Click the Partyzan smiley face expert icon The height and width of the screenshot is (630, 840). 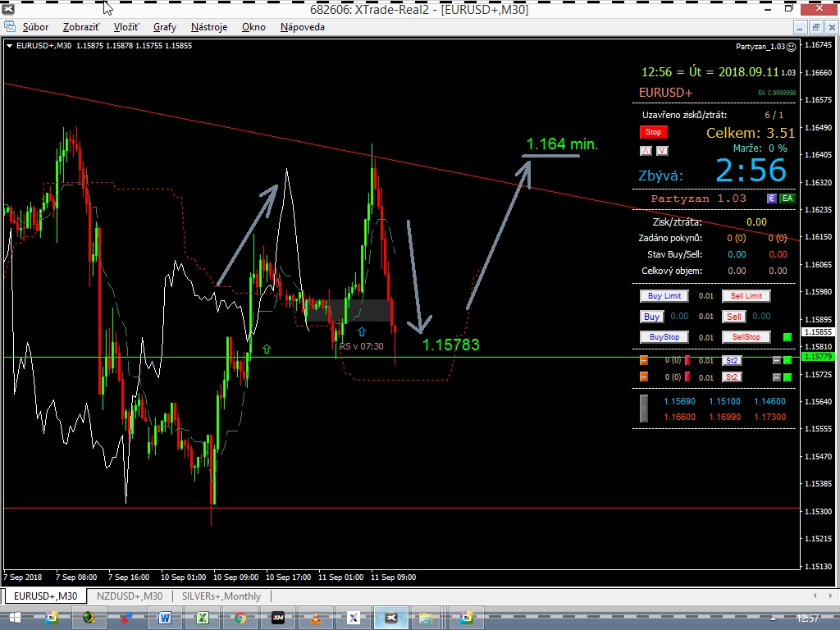(x=792, y=47)
